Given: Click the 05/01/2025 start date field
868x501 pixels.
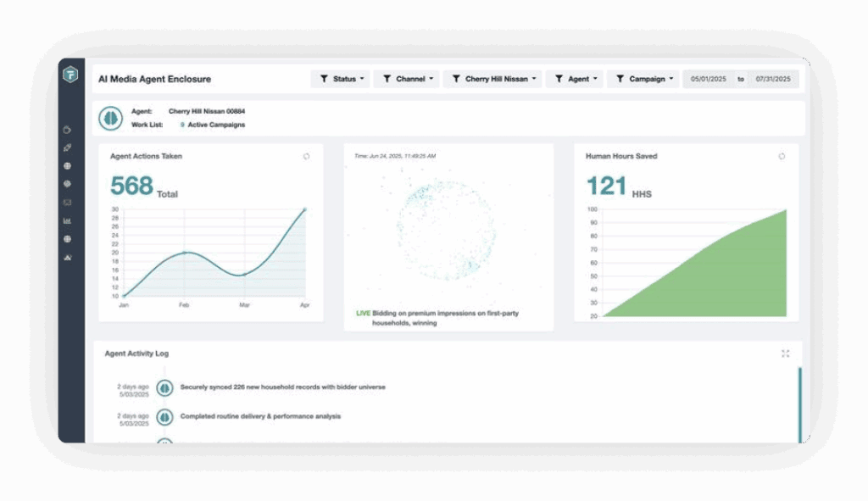Looking at the screenshot, I should pos(709,79).
